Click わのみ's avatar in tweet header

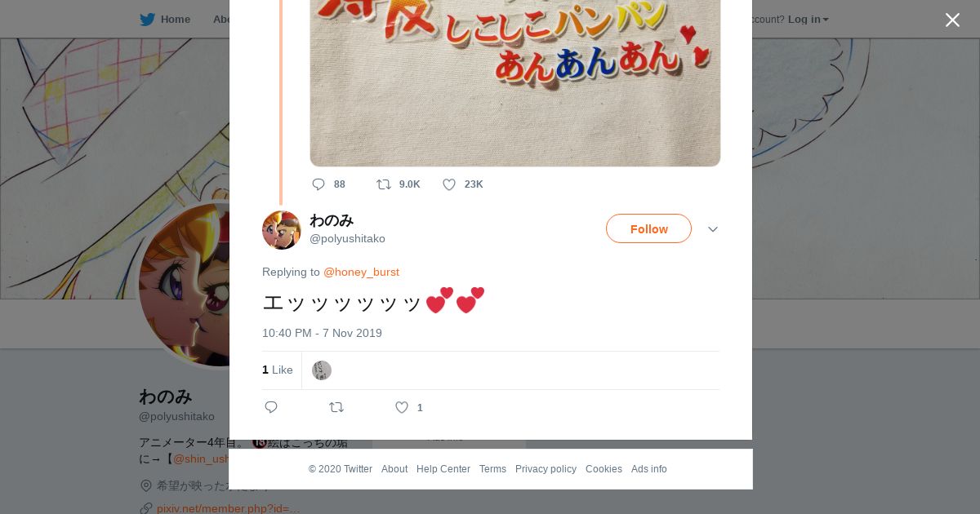click(282, 229)
